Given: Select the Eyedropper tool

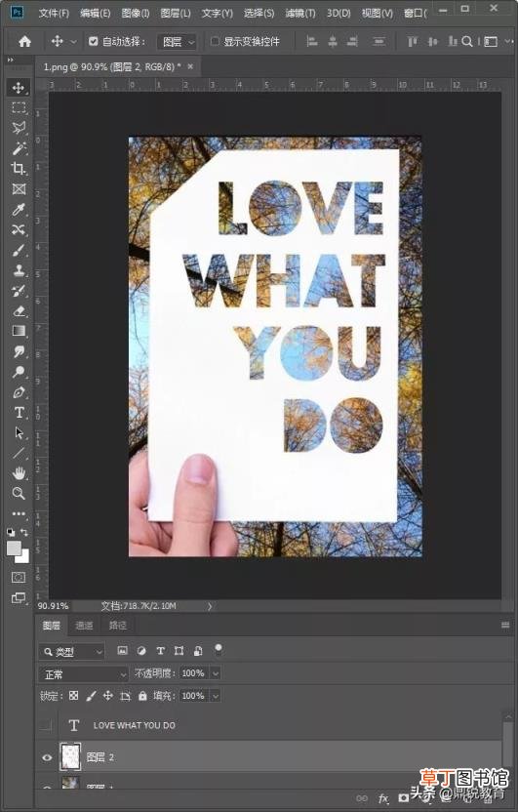Looking at the screenshot, I should [19, 209].
